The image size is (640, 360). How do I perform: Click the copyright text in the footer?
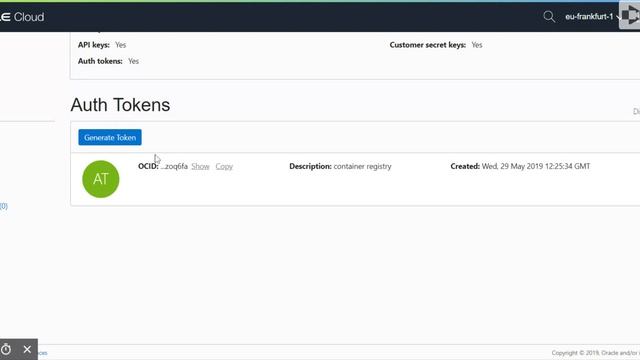click(596, 353)
